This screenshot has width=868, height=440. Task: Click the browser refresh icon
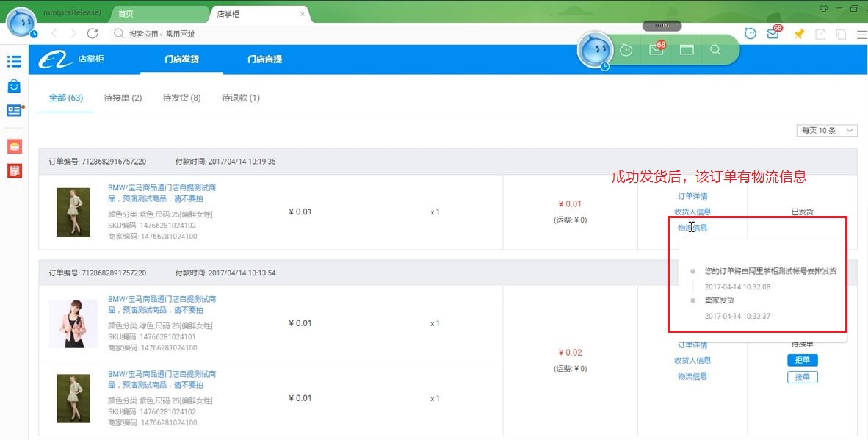click(x=93, y=34)
